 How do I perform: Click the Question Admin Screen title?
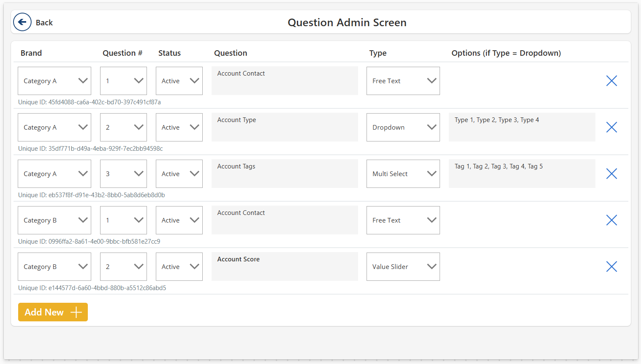(x=347, y=22)
